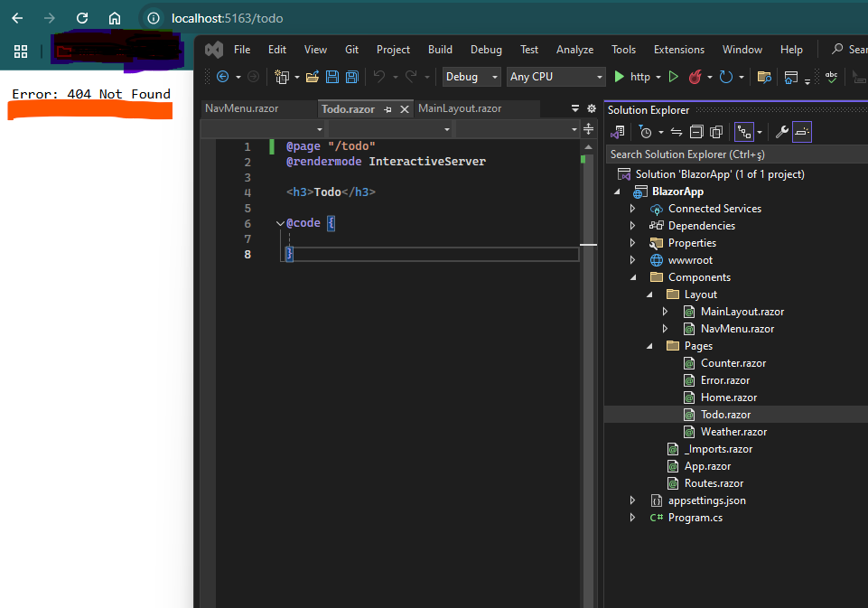The height and width of the screenshot is (608, 868).
Task: Open the Any CPU platform dropdown
Action: pyautogui.click(x=555, y=77)
